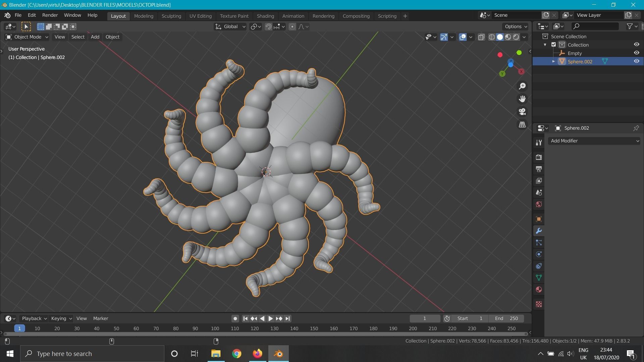Hide the Empty object in viewport
This screenshot has height=362, width=644.
636,53
